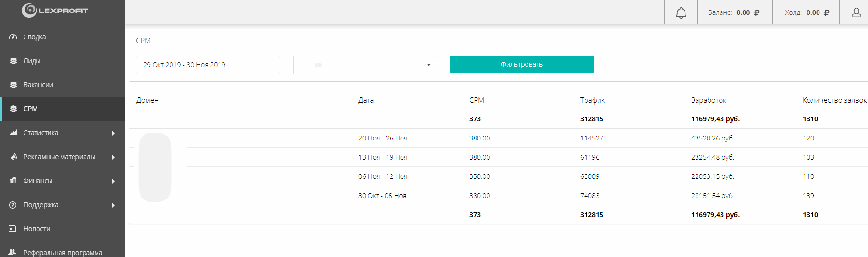This screenshot has height=257, width=868.
Task: Click the Лиды stack icon
Action: (13, 61)
